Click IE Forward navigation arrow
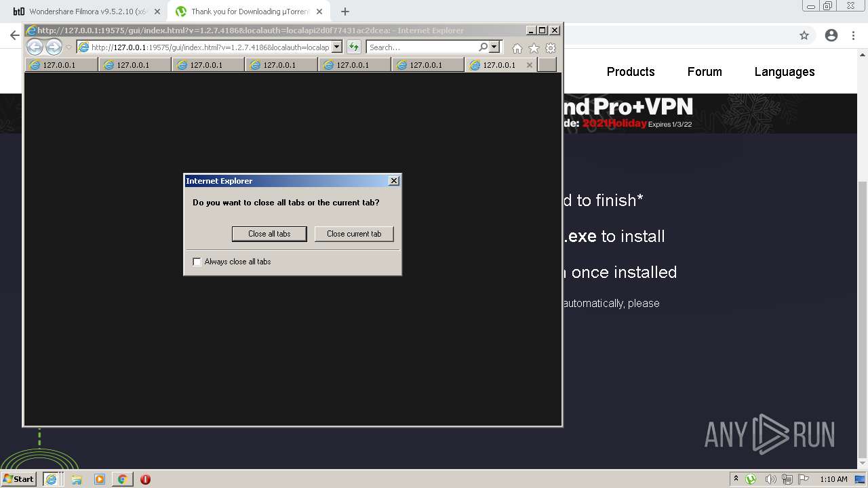This screenshot has height=488, width=868. pyautogui.click(x=54, y=47)
